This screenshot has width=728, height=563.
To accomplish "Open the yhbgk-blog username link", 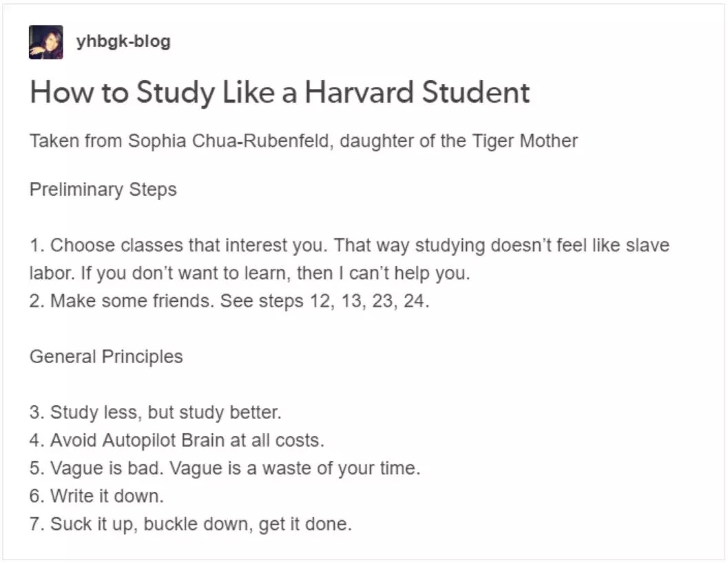I will [x=123, y=41].
